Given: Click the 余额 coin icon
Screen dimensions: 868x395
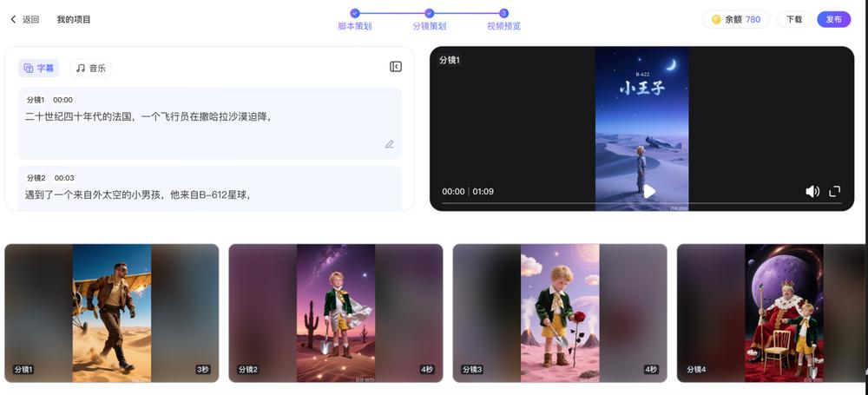Looking at the screenshot, I should point(716,19).
